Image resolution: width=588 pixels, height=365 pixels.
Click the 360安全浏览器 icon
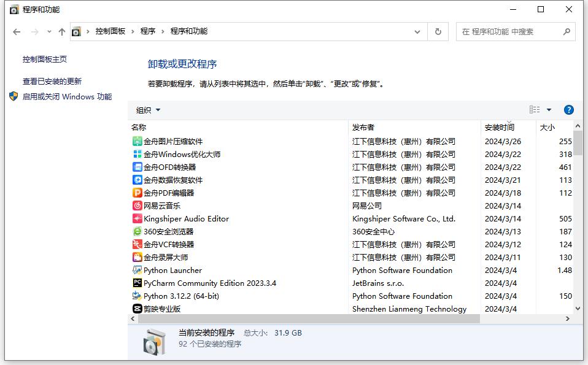(137, 232)
